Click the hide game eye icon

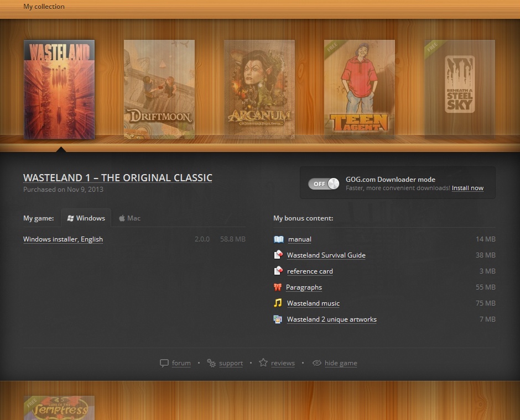317,363
